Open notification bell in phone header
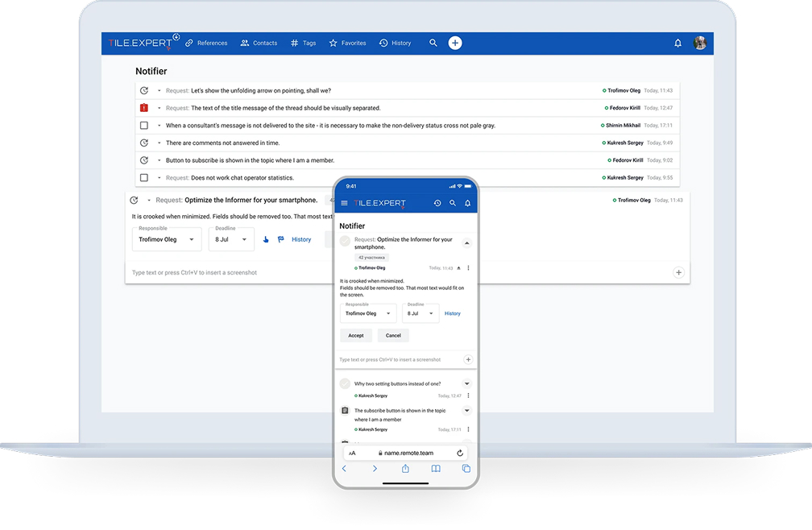The image size is (812, 530). click(467, 204)
